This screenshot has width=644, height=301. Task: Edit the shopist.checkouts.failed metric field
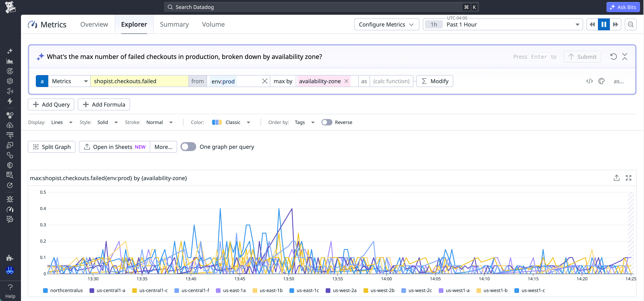click(x=139, y=81)
